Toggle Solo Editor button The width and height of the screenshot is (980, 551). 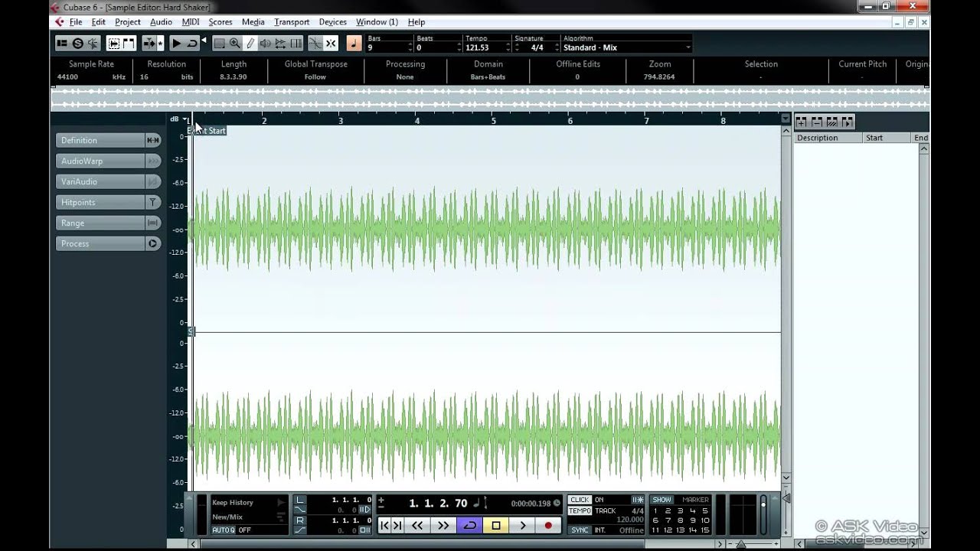click(x=77, y=44)
